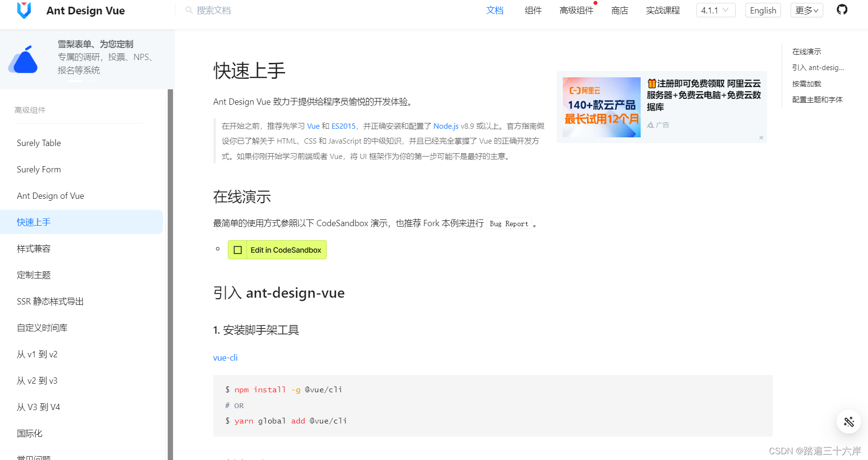Click the Ant Design Vue logo
The width and height of the screenshot is (868, 460).
tap(24, 11)
